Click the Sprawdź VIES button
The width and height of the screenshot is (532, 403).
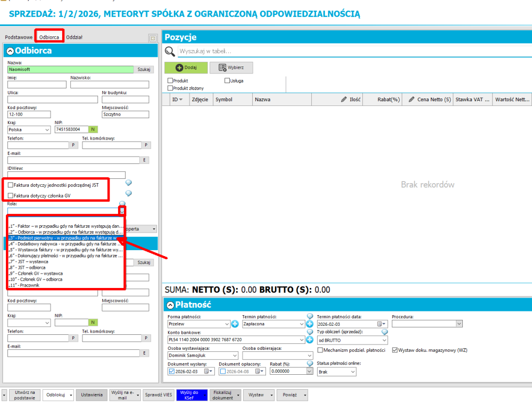coord(159,395)
